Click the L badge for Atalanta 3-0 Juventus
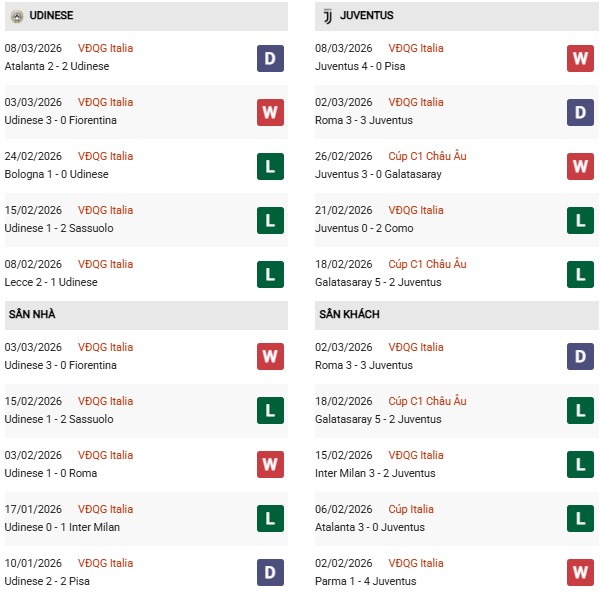Viewport: 600px width, 594px height. tap(580, 519)
